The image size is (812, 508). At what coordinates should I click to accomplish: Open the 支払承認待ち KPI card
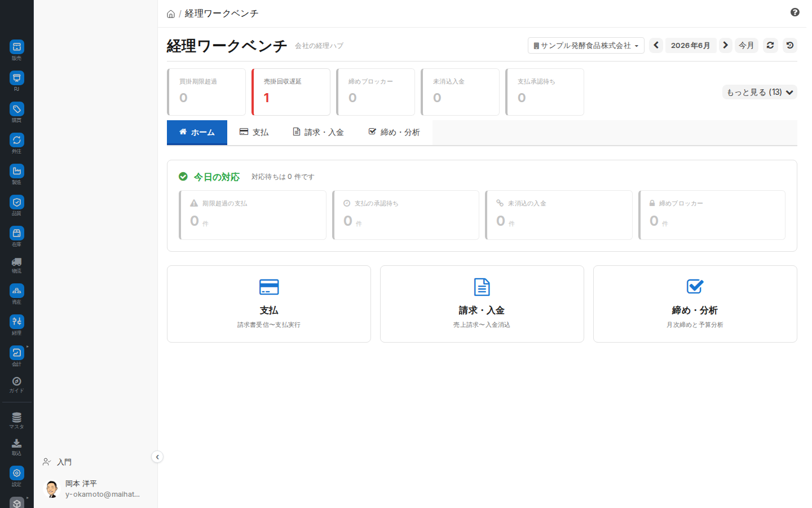(x=545, y=92)
